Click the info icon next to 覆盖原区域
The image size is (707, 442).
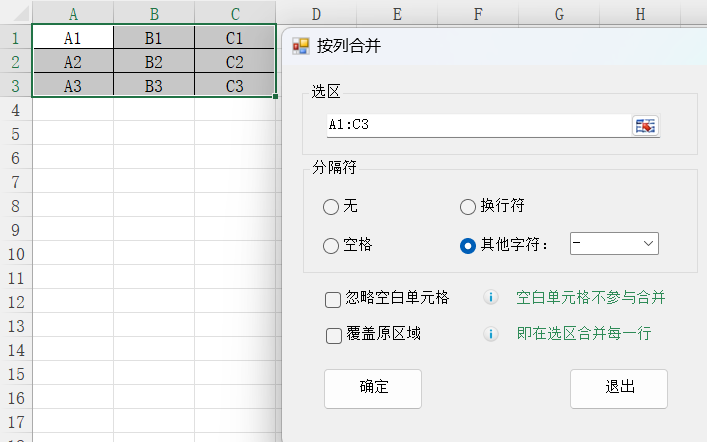pos(491,334)
